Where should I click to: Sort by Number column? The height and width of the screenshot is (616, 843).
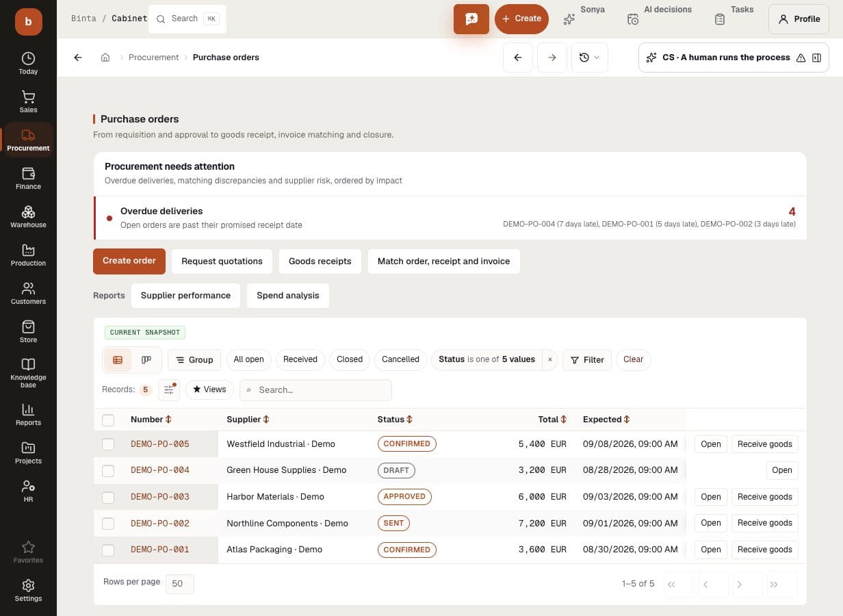pos(151,420)
